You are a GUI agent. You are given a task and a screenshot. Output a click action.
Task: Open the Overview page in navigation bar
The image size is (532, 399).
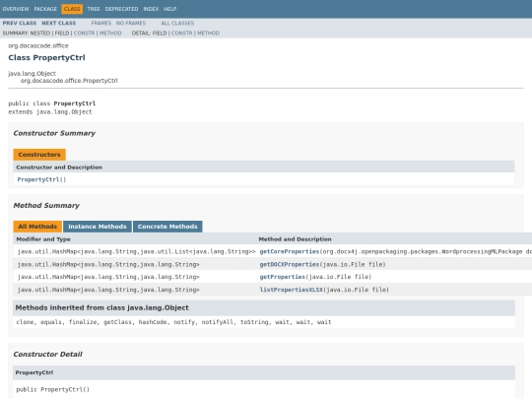click(x=16, y=9)
